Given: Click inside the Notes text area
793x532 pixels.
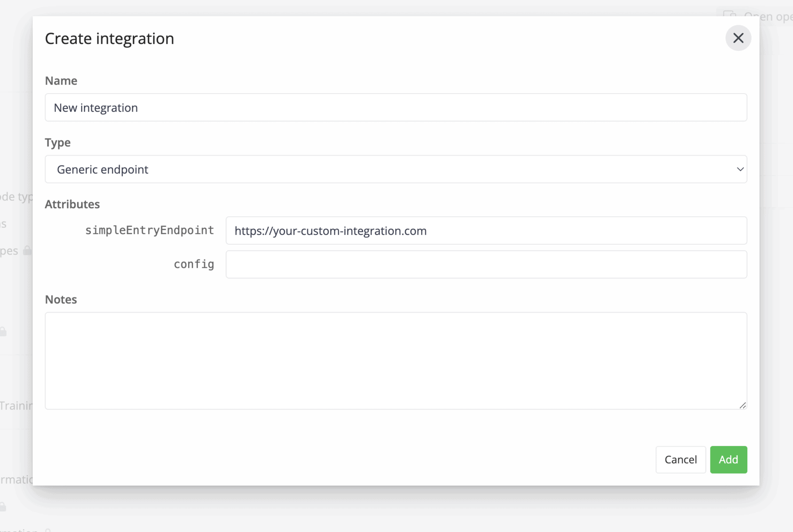Looking at the screenshot, I should (x=396, y=360).
